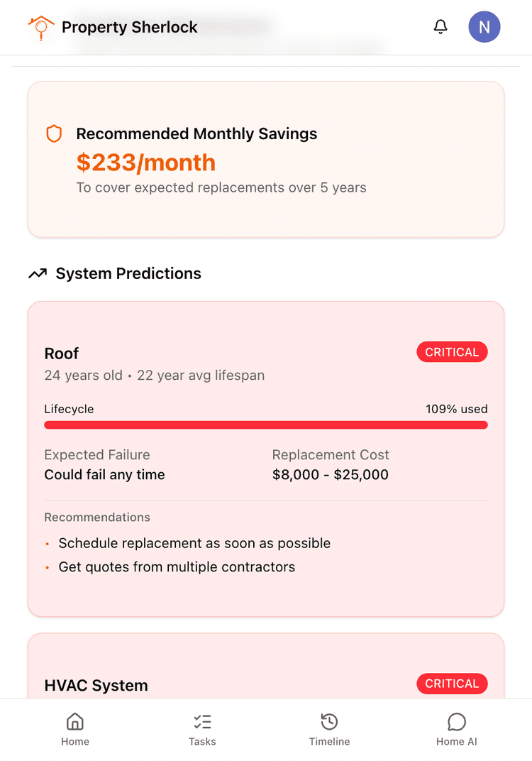532x761 pixels.
Task: Click "Get quotes from multiple contractors" recommendation
Action: point(177,567)
